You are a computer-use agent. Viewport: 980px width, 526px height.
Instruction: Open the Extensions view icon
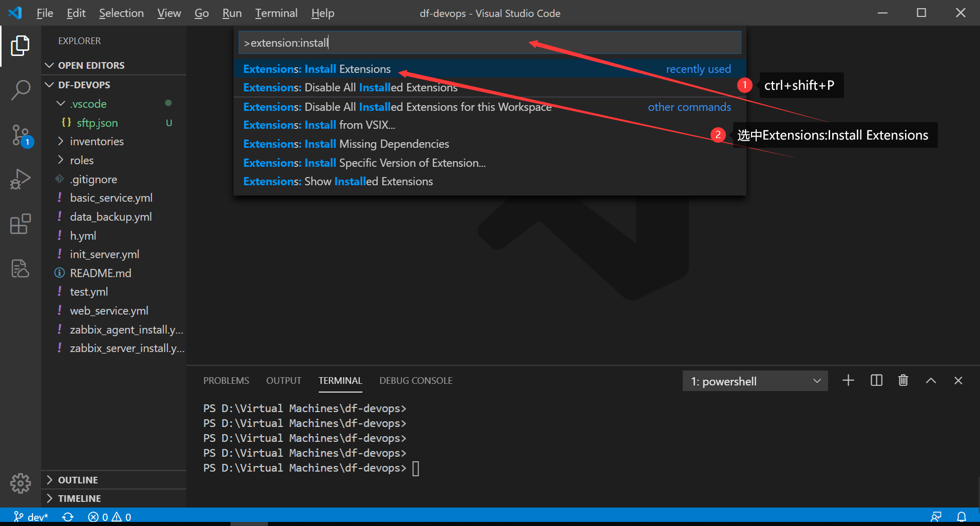pyautogui.click(x=20, y=224)
